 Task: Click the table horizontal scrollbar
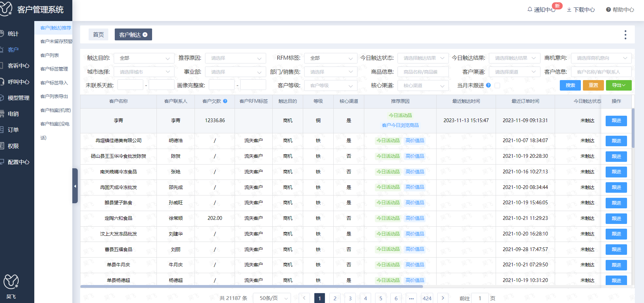pos(252,286)
